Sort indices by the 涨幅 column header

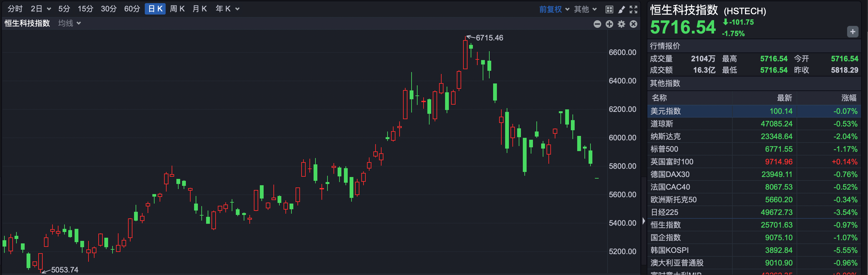point(848,98)
